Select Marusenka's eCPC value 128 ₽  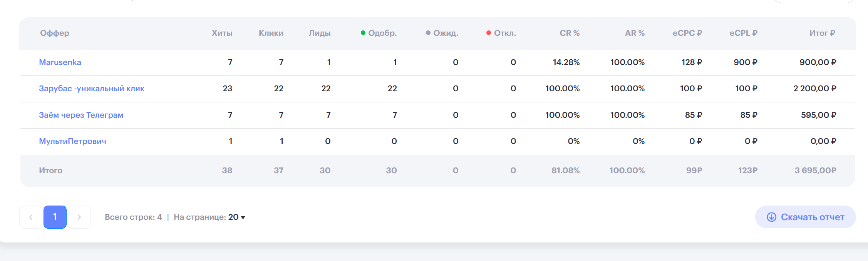tap(692, 62)
